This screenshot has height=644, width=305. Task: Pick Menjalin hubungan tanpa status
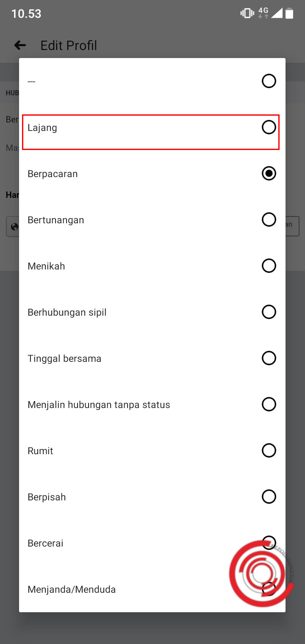pos(99,405)
